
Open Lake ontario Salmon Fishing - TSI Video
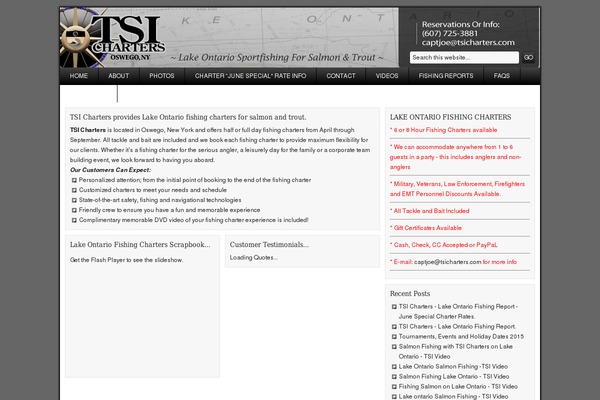point(453,397)
